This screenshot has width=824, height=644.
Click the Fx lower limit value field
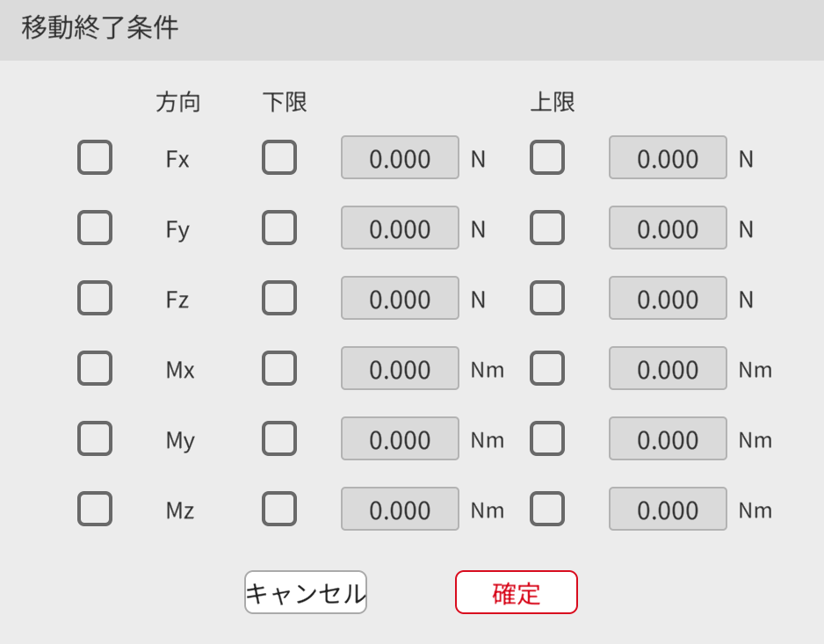400,158
